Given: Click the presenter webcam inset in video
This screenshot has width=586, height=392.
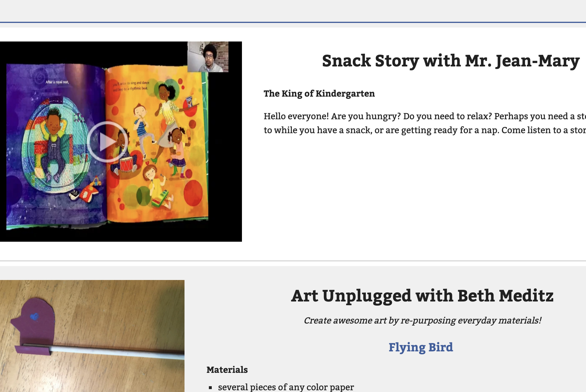Looking at the screenshot, I should click(x=208, y=57).
